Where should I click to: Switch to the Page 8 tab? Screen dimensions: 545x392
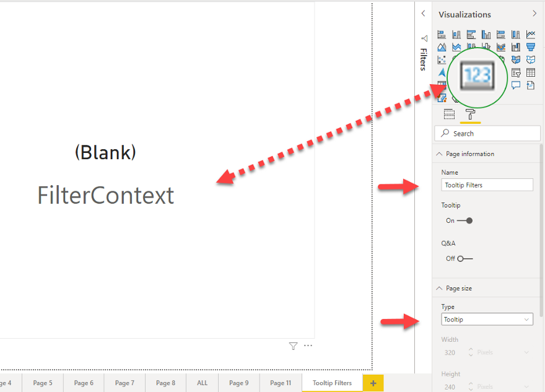pyautogui.click(x=165, y=383)
